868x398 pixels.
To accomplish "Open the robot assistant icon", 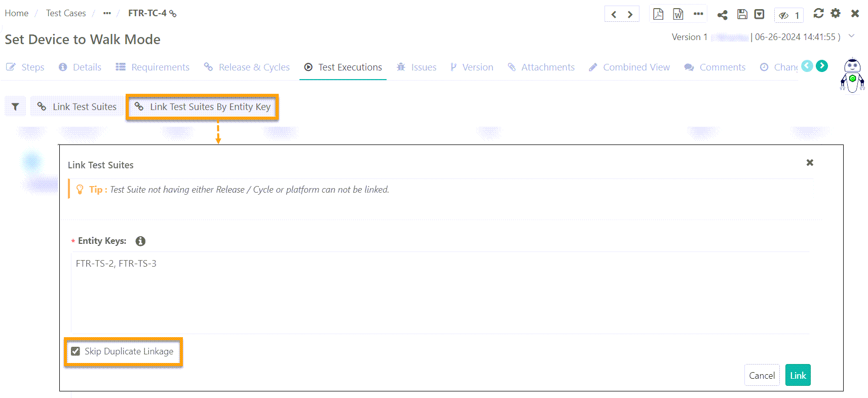I will [852, 76].
